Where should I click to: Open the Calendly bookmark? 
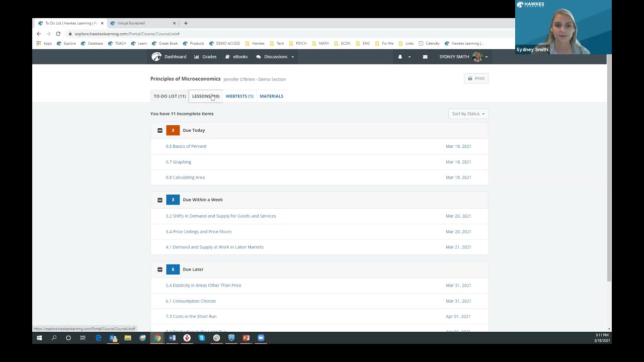[x=429, y=43]
